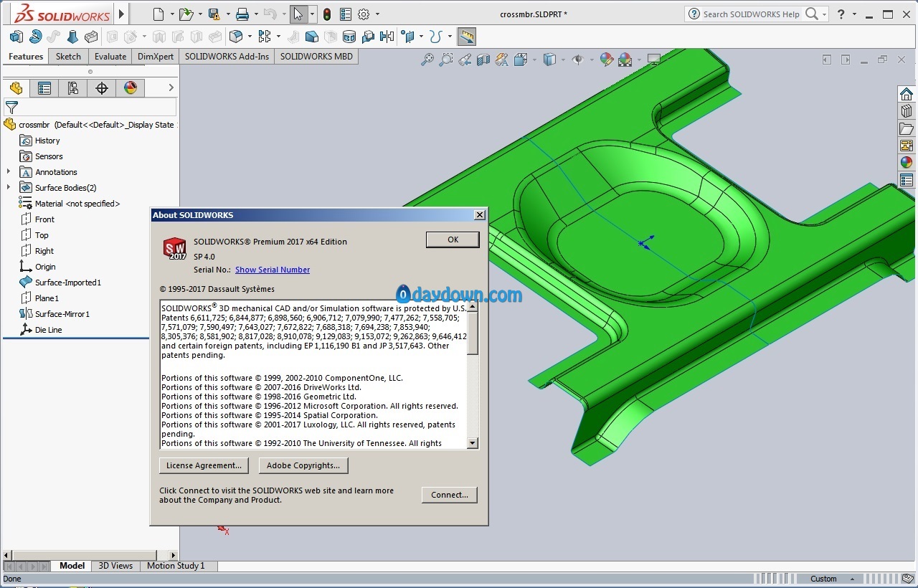The image size is (918, 588).
Task: Select Material <not specified> tree item
Action: [77, 204]
